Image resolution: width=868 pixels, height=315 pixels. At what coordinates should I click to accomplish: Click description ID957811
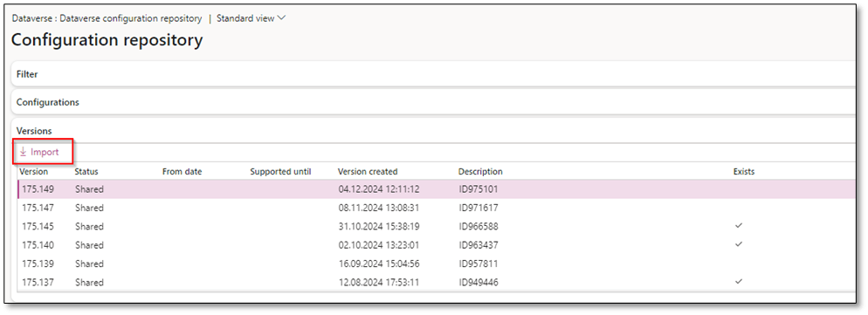[x=479, y=264]
